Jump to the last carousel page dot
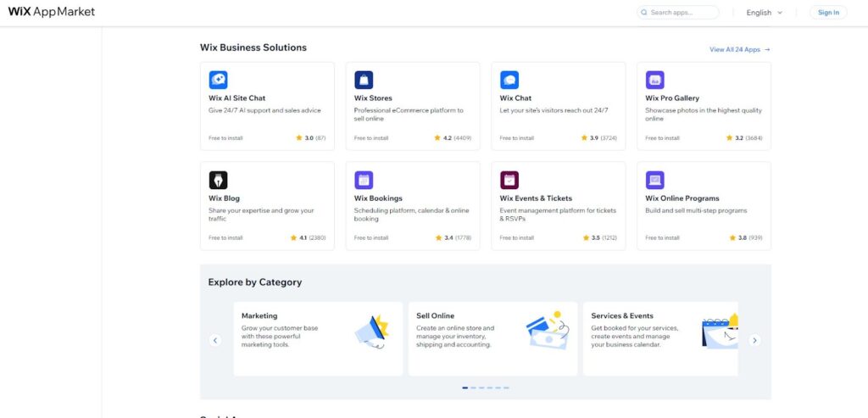Image resolution: width=868 pixels, height=418 pixels. tap(506, 387)
